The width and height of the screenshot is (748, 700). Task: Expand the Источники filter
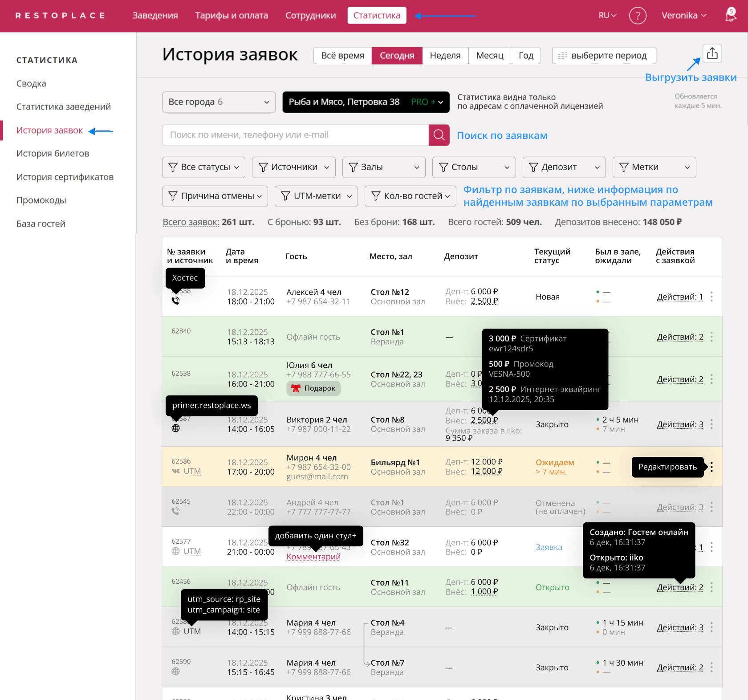[293, 167]
